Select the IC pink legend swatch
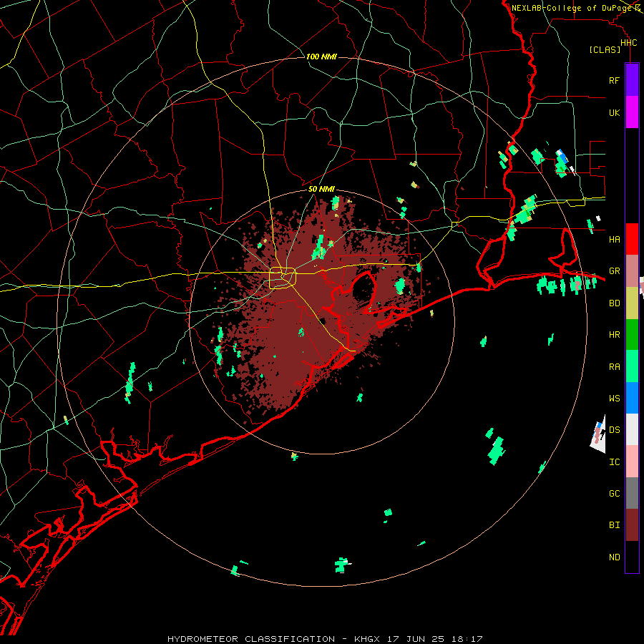 [632, 462]
